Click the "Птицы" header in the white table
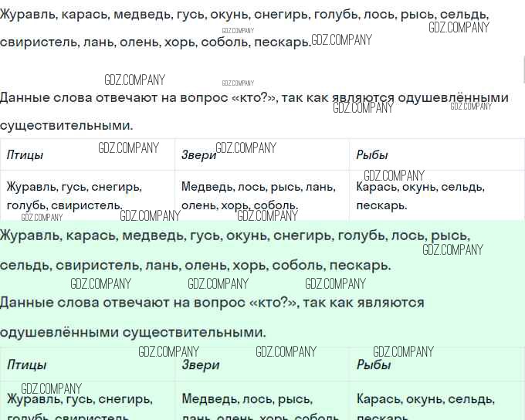The height and width of the screenshot is (420, 525). tap(25, 155)
